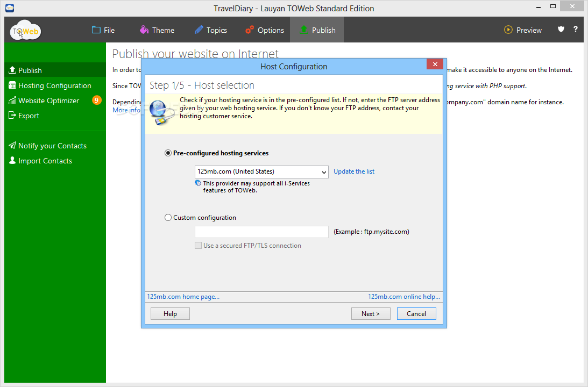588x387 pixels.
Task: Click the Next button
Action: pyautogui.click(x=371, y=313)
